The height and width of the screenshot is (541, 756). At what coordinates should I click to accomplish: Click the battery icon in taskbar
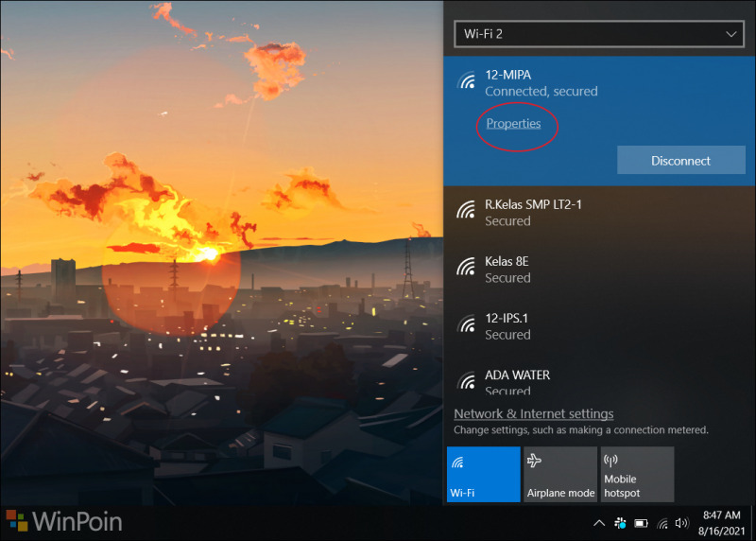[641, 524]
